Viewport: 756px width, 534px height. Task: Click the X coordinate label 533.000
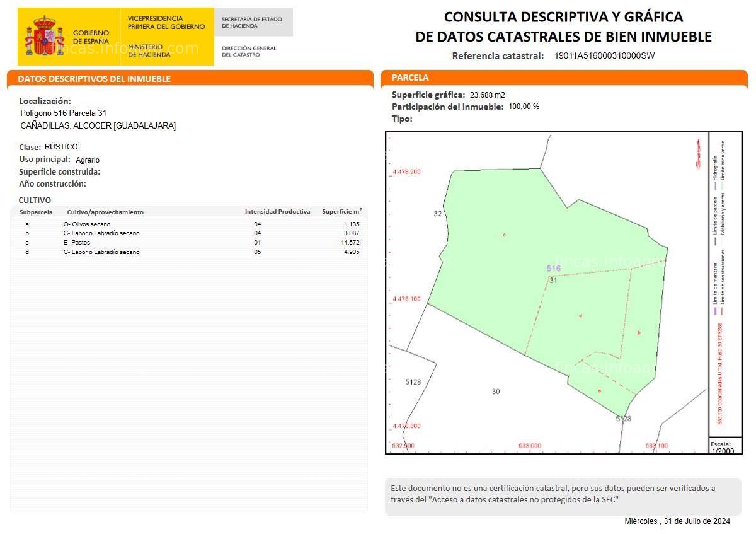[530, 446]
